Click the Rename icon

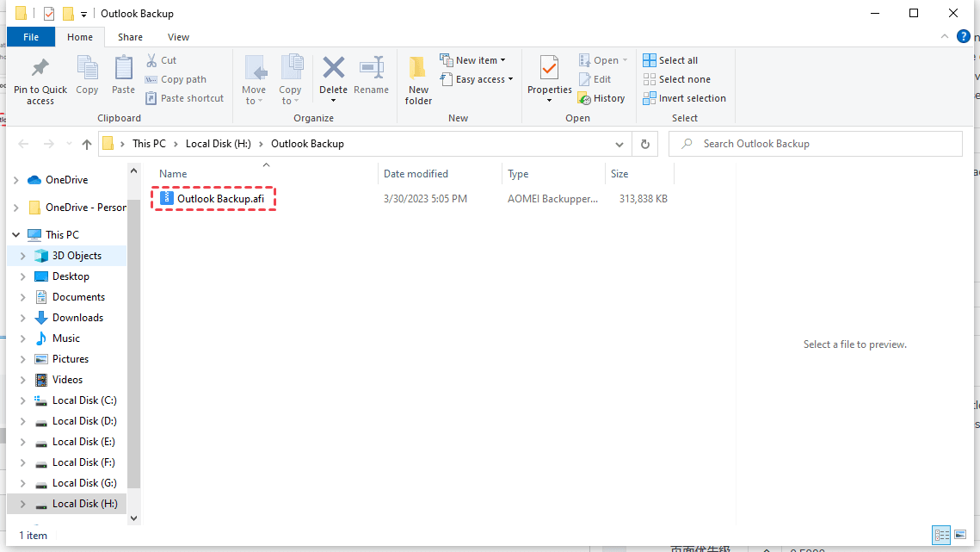click(371, 67)
